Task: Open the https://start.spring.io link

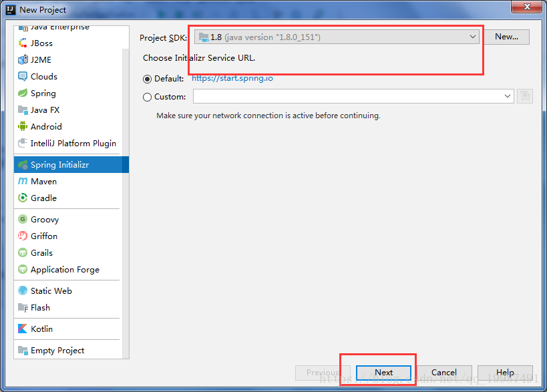Action: point(232,78)
